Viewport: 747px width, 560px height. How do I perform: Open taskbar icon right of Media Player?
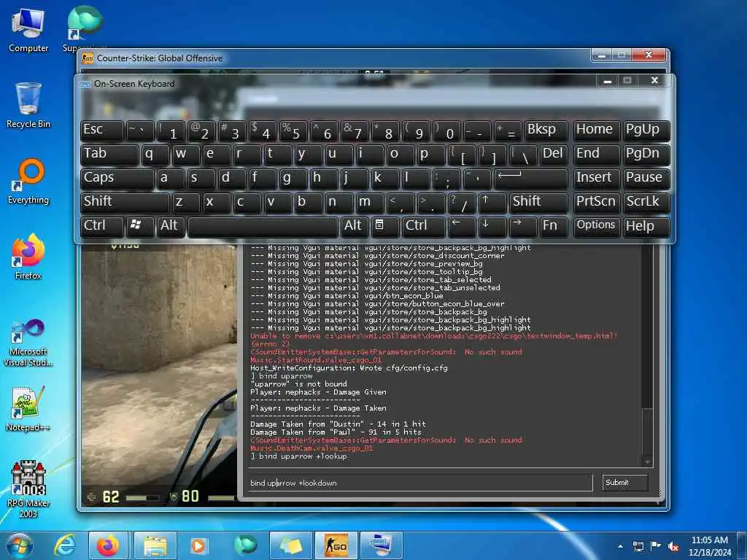pyautogui.click(x=245, y=545)
